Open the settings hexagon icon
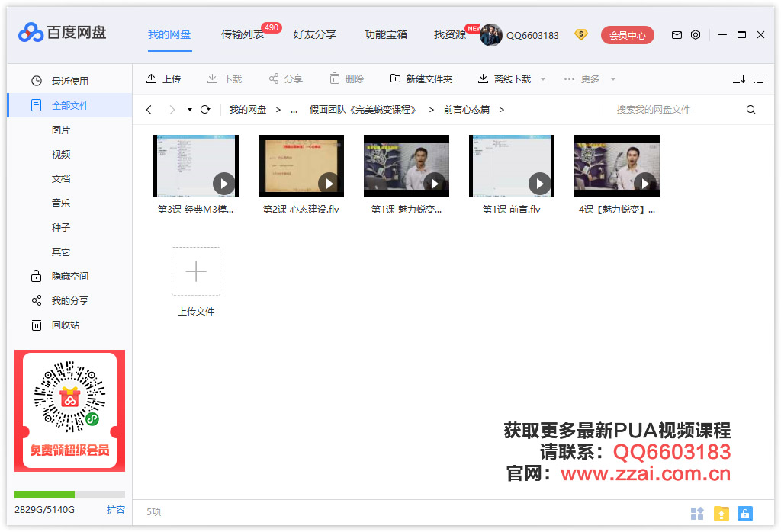Viewport: 781px width, 532px height. (x=696, y=35)
